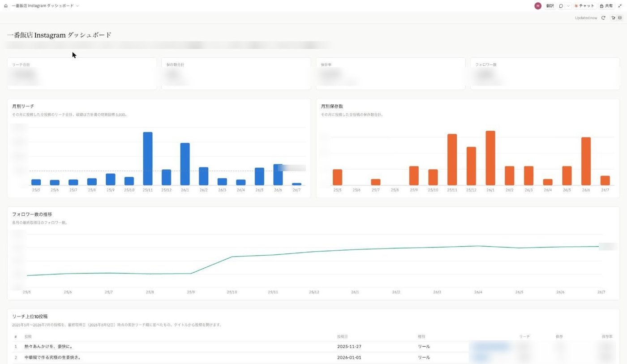Click the 翻訳 button
The image size is (627, 364).
click(550, 6)
